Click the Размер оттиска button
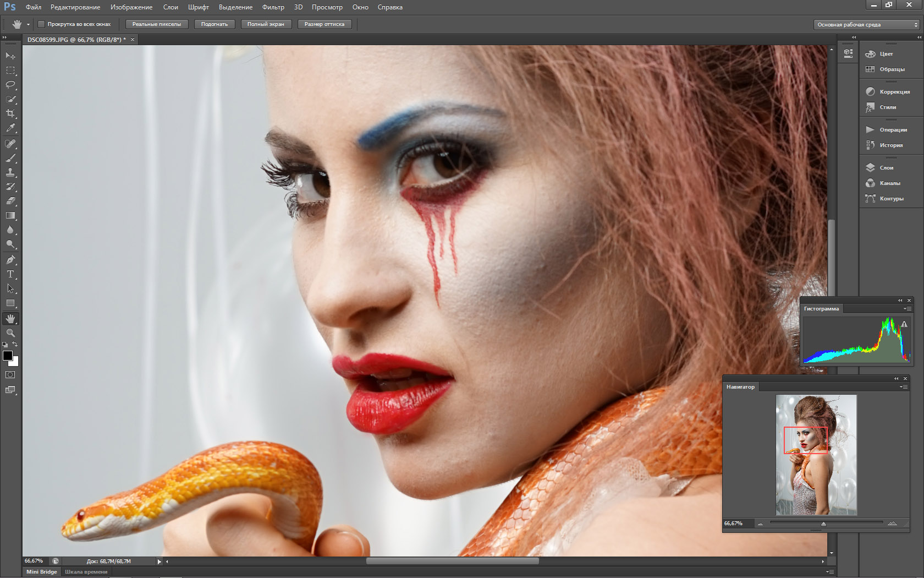 pyautogui.click(x=324, y=24)
